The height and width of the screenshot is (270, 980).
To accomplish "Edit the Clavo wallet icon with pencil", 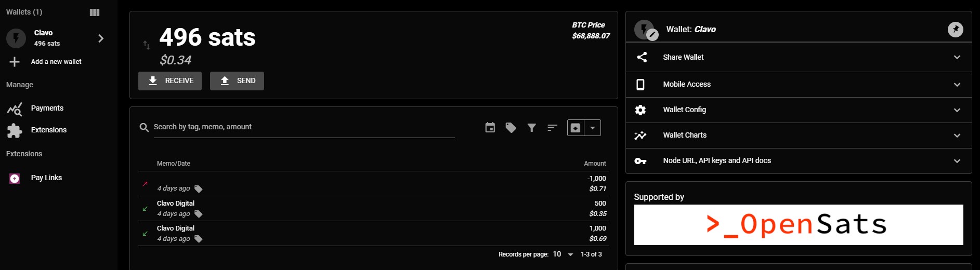I will click(652, 35).
